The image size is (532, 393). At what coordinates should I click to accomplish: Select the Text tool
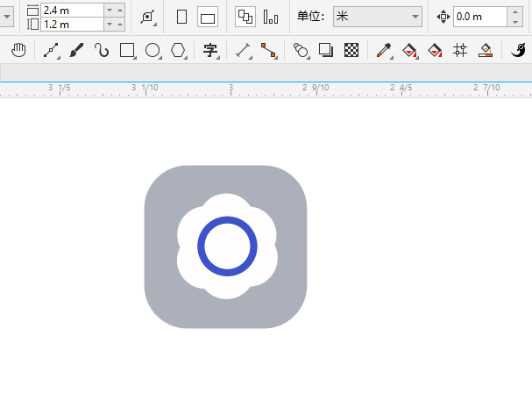click(210, 50)
